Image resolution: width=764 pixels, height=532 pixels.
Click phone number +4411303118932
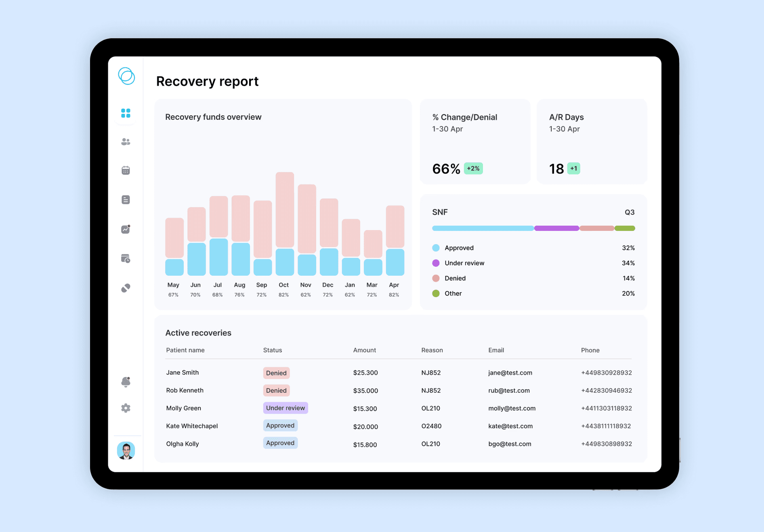coord(607,408)
